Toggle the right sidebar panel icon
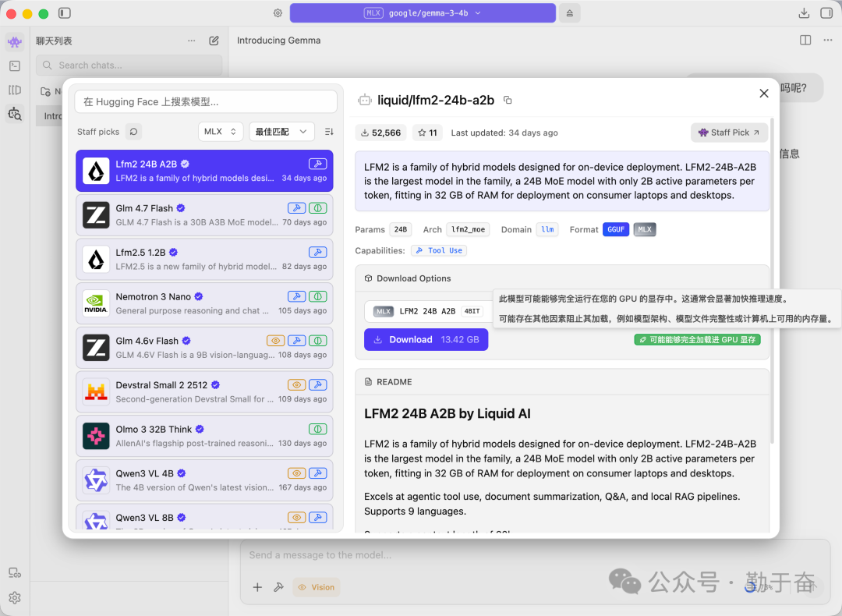 point(826,13)
